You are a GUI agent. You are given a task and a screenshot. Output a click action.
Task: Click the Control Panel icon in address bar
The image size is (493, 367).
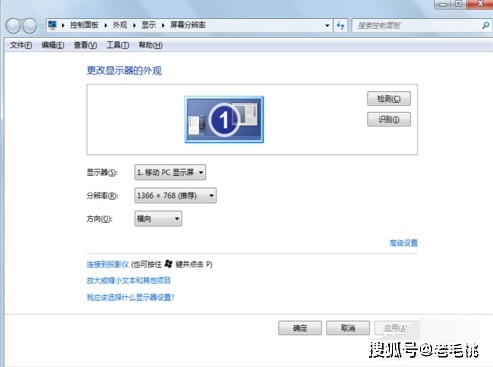click(x=52, y=25)
